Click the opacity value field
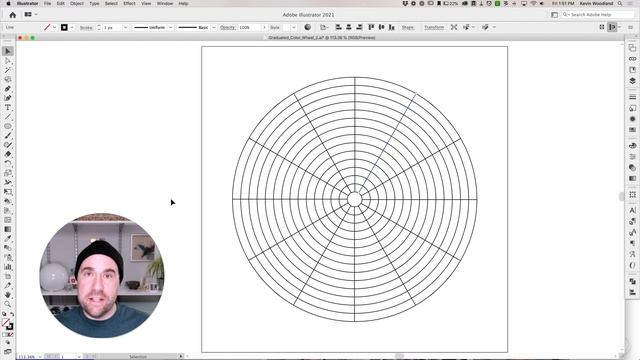The height and width of the screenshot is (360, 640). [249, 27]
